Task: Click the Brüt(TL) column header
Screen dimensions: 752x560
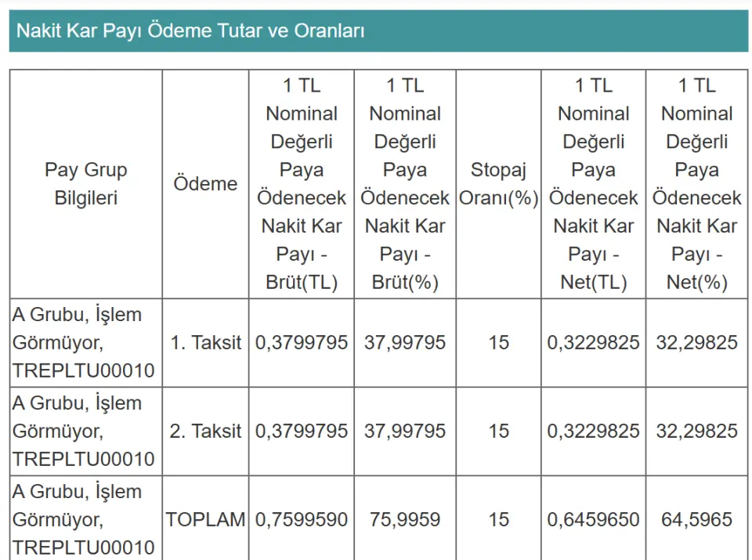Action: tap(302, 184)
